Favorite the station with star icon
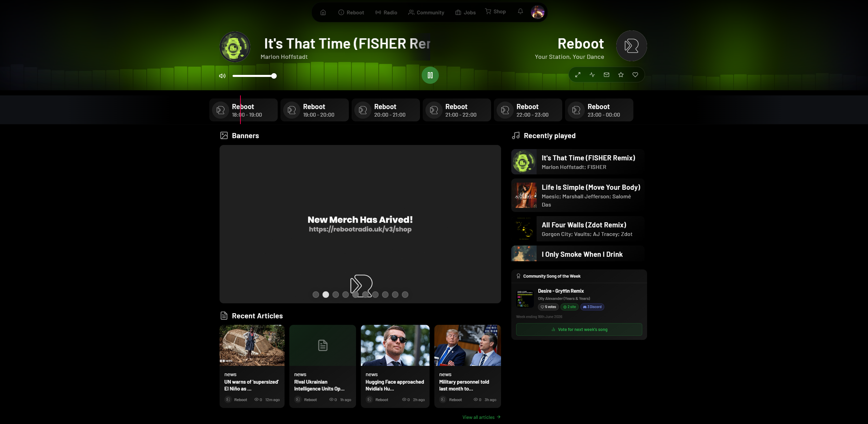This screenshot has width=868, height=424. pyautogui.click(x=621, y=75)
